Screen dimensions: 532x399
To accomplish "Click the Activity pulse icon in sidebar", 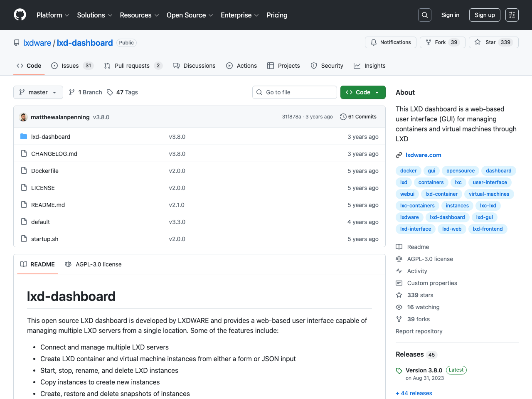I will pos(399,271).
